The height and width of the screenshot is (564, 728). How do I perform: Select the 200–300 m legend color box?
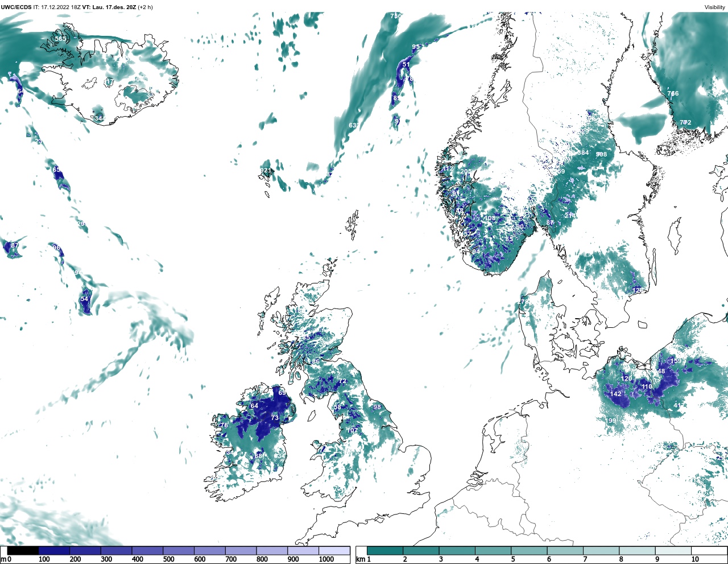[x=85, y=550]
